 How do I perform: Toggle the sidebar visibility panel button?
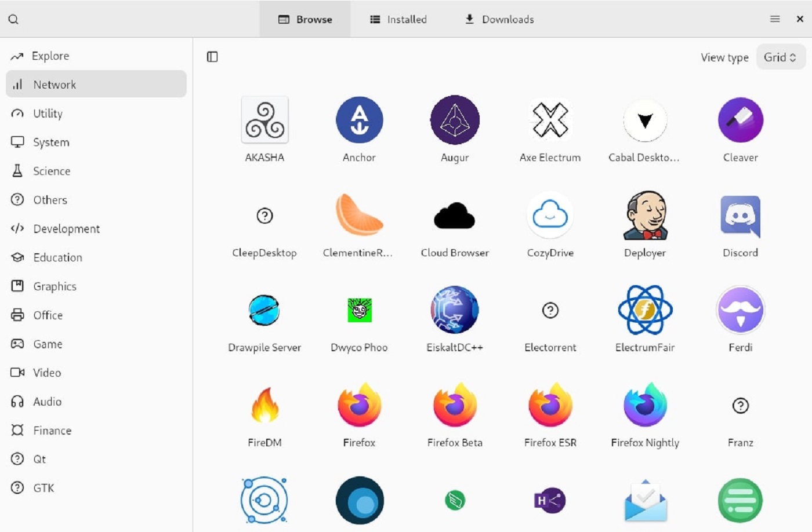click(212, 57)
